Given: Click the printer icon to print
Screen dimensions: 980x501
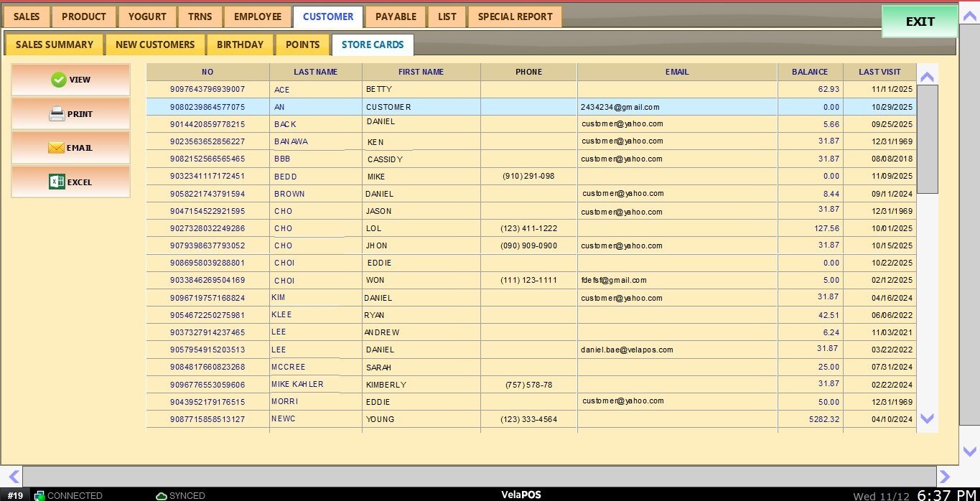Looking at the screenshot, I should tap(57, 114).
